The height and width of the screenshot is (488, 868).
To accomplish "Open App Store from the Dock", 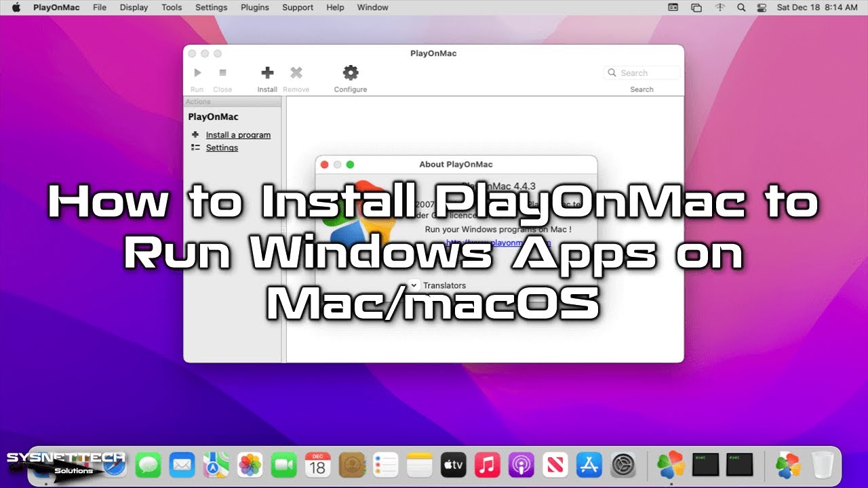I will [589, 466].
